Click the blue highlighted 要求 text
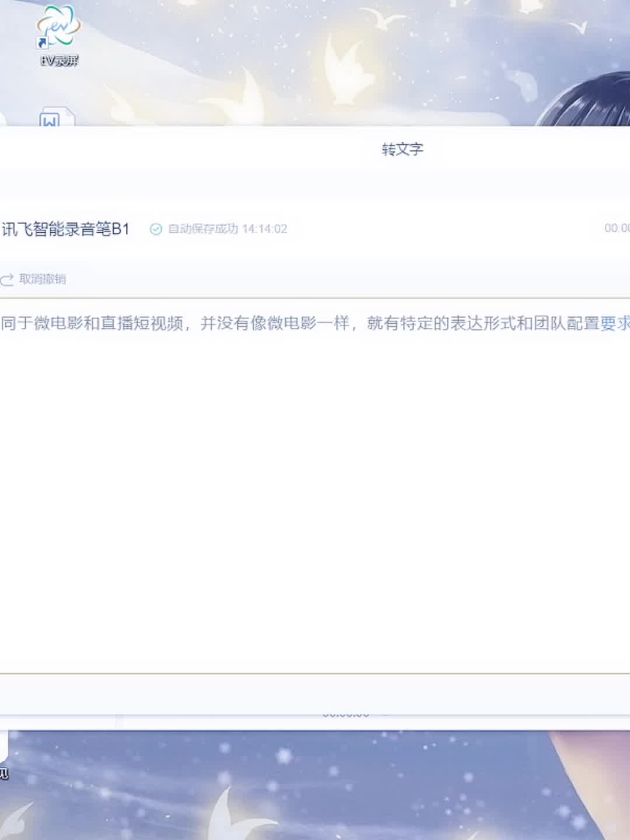The width and height of the screenshot is (630, 840). coord(615,323)
